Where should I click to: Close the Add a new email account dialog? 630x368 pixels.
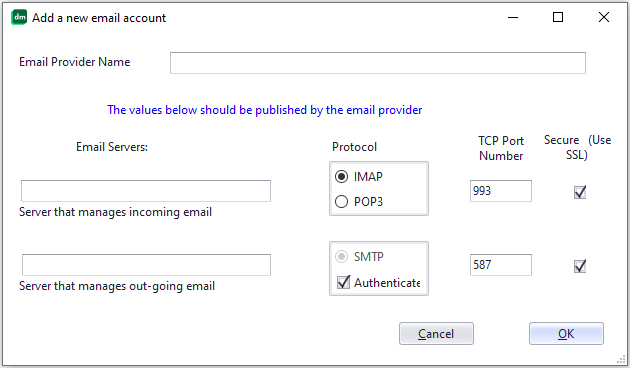click(604, 17)
